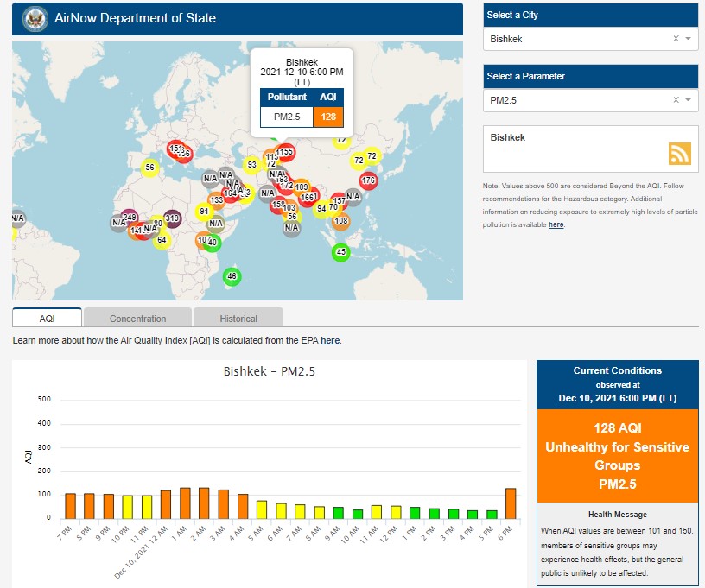Expand the Select a City dropdown arrow
The height and width of the screenshot is (588, 705).
click(x=688, y=39)
